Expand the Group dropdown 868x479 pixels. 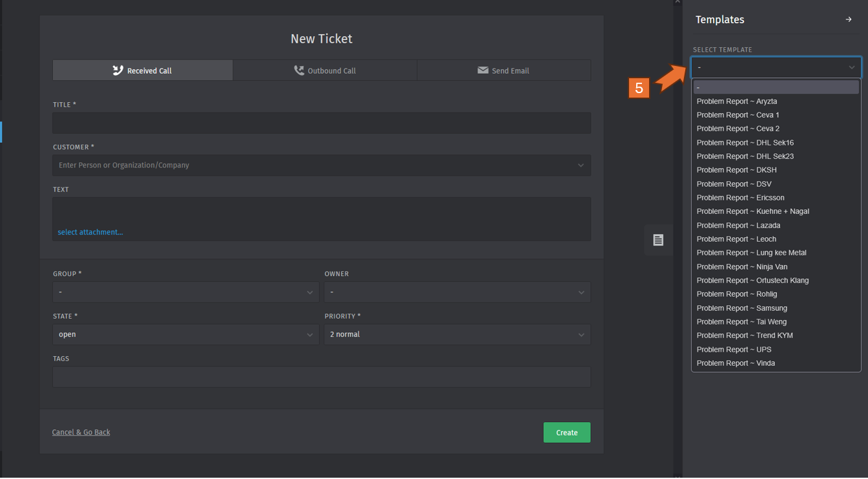pos(185,292)
